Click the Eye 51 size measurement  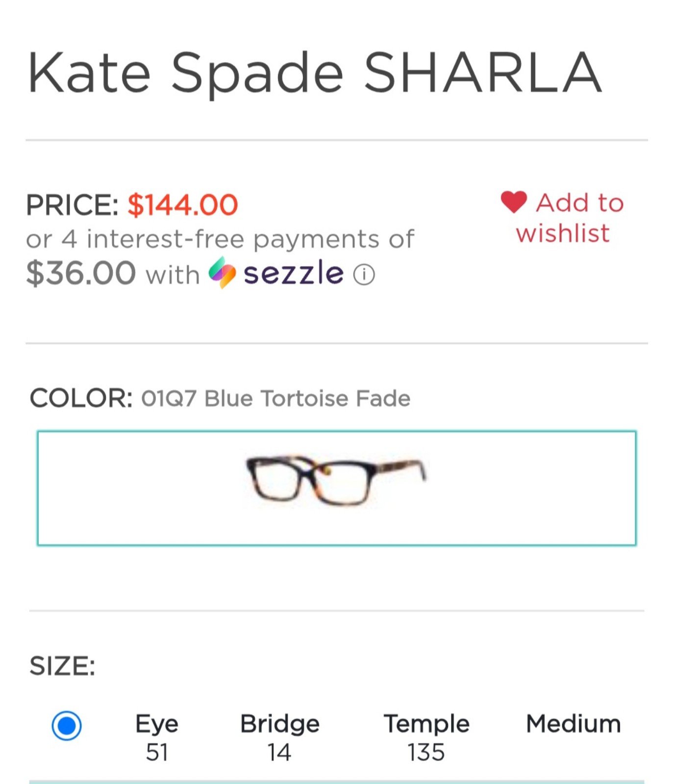click(x=157, y=737)
